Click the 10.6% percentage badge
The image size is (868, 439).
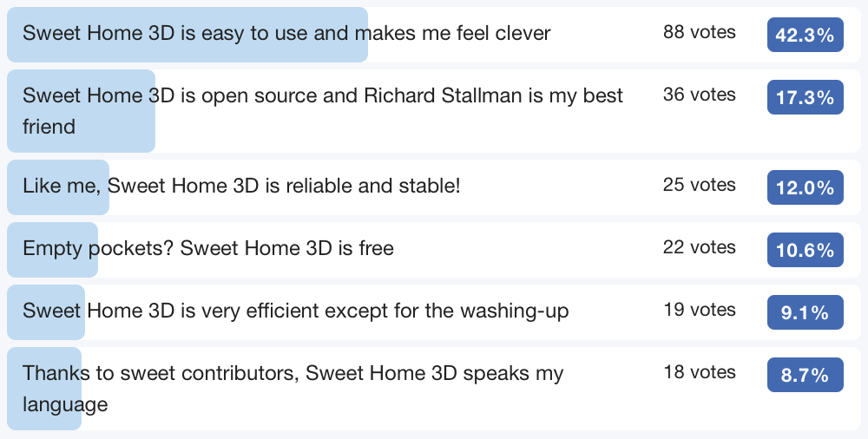[x=805, y=251]
